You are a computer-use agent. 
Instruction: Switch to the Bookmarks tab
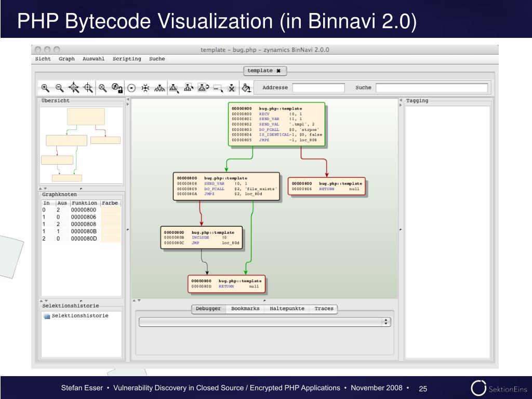point(245,309)
